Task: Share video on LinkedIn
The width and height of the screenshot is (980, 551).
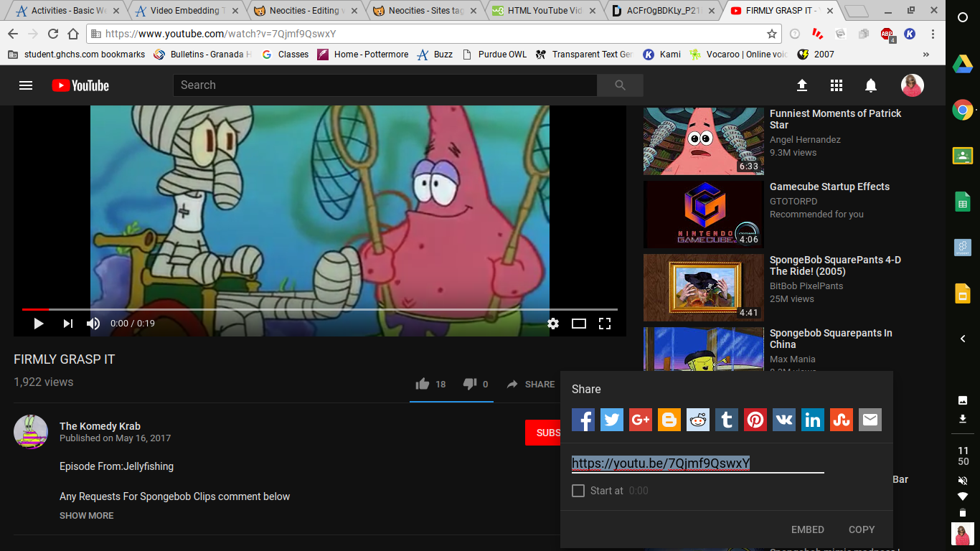Action: [x=813, y=420]
